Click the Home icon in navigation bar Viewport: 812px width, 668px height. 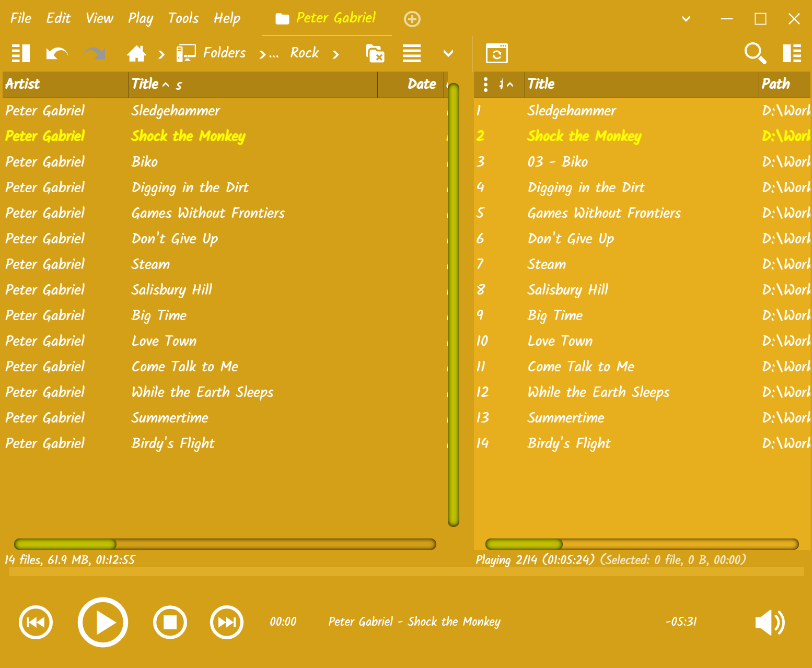136,53
